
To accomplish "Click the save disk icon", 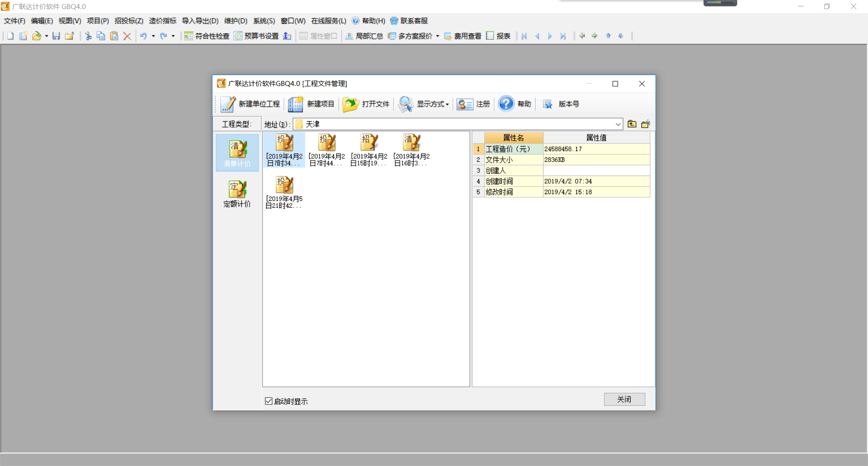I will click(56, 36).
